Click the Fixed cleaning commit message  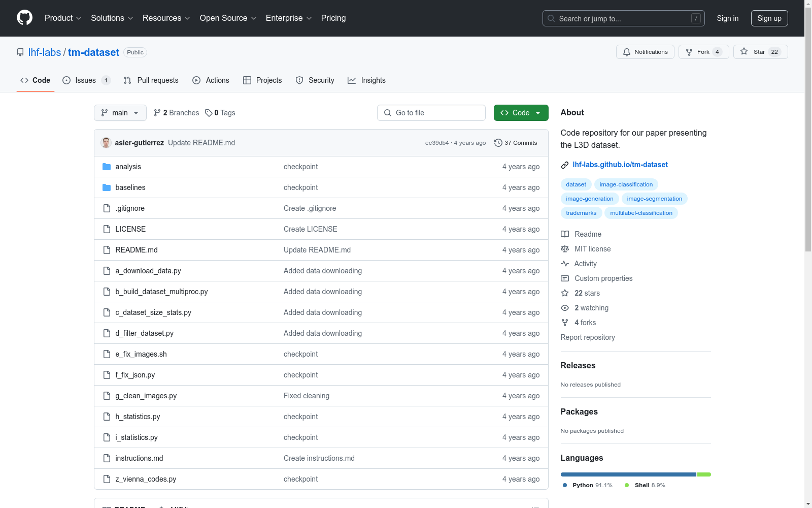click(x=307, y=396)
